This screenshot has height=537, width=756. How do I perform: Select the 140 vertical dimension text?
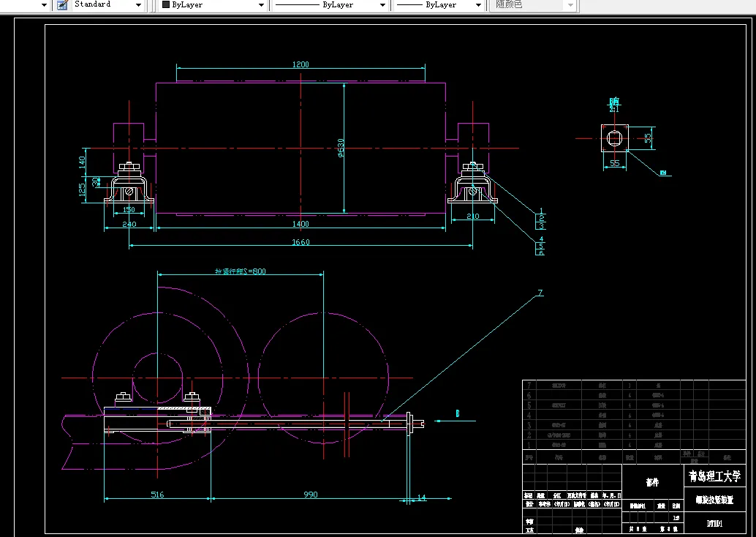click(82, 162)
